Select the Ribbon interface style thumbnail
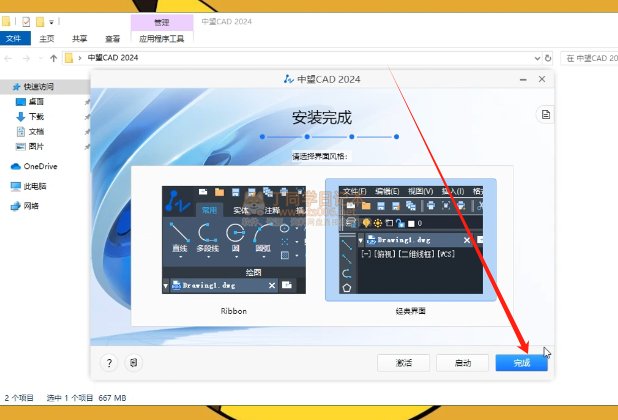This screenshot has width=618, height=420. (x=234, y=240)
